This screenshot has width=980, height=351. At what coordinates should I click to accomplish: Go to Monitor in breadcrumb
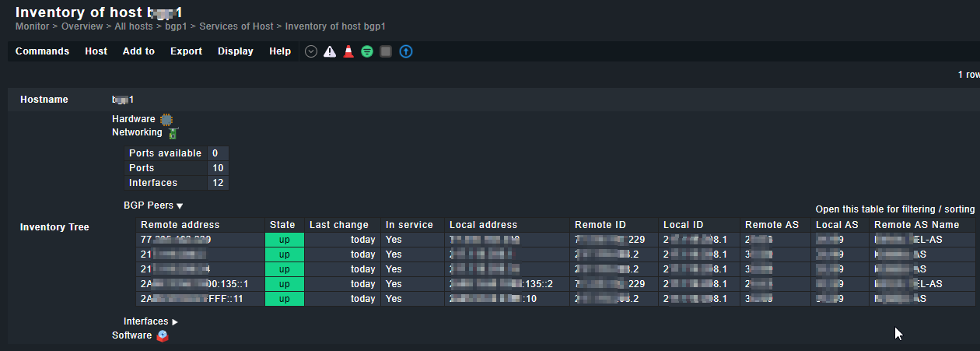[x=32, y=26]
